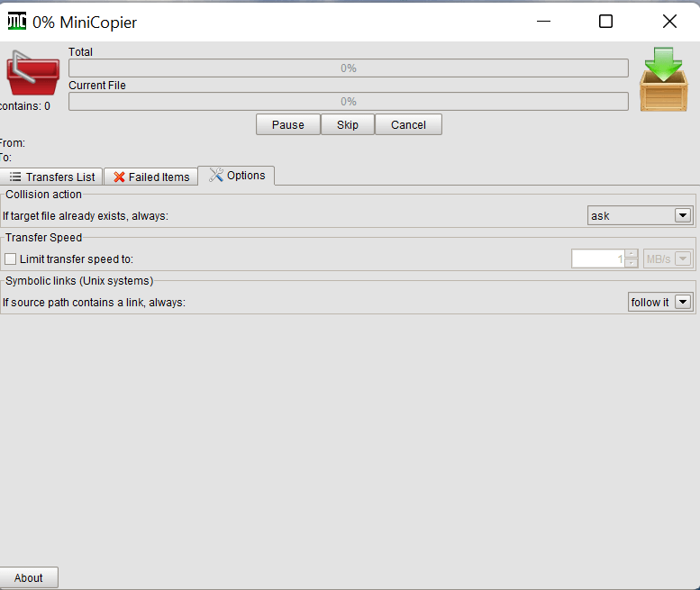Click the MiniCopier title bar logo
Screen dimensions: 700x590
click(16, 22)
